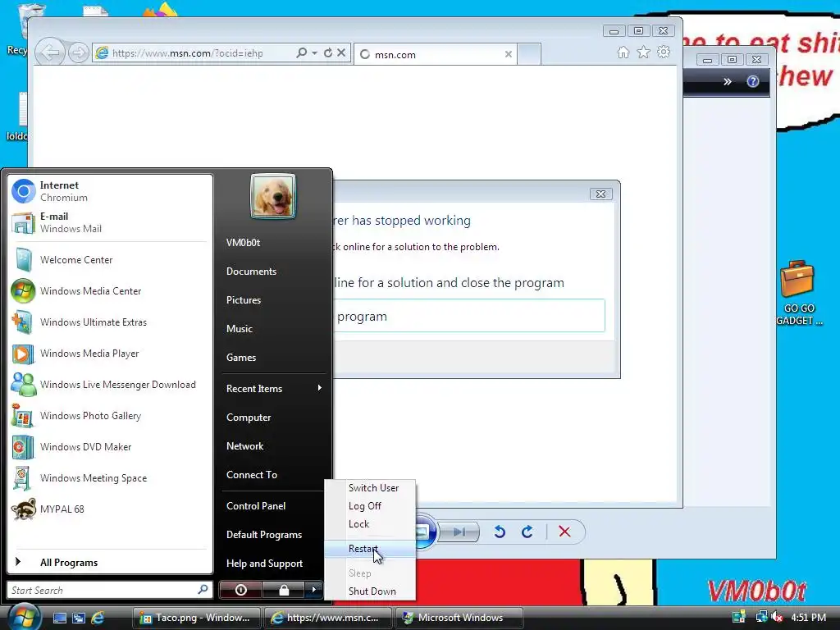Click address bar search magnifier

click(302, 52)
